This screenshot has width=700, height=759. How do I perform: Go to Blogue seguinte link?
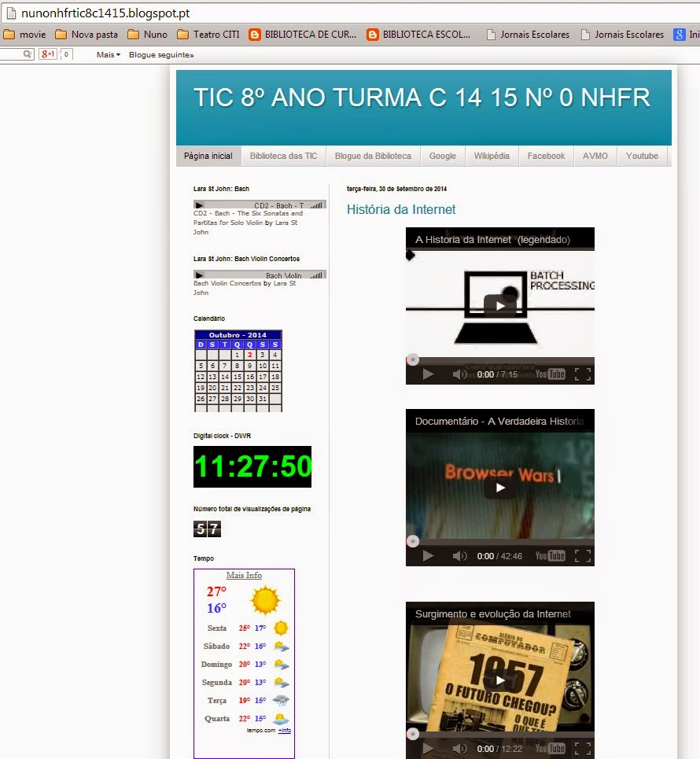tap(161, 55)
